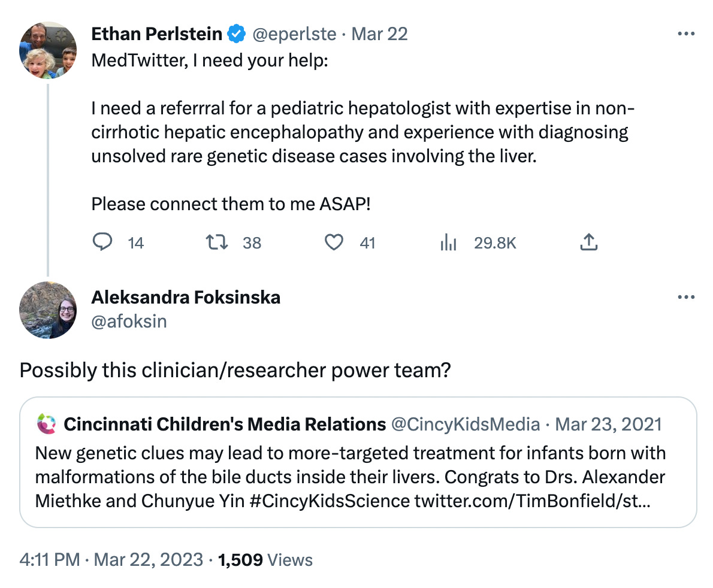Click the 4:11 PM Mar 22, 2023 timestamp
This screenshot has height=588, width=713.
pyautogui.click(x=111, y=560)
